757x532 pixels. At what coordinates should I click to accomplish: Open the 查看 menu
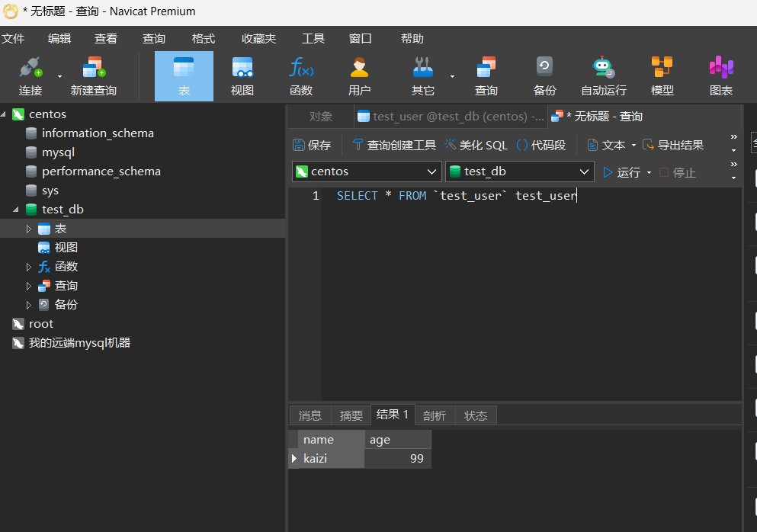(x=106, y=39)
